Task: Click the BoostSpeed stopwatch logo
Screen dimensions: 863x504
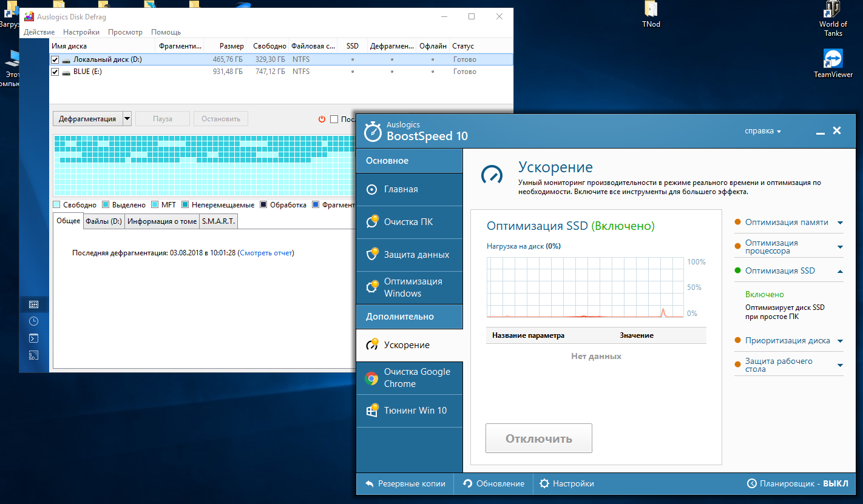Action: (372, 131)
